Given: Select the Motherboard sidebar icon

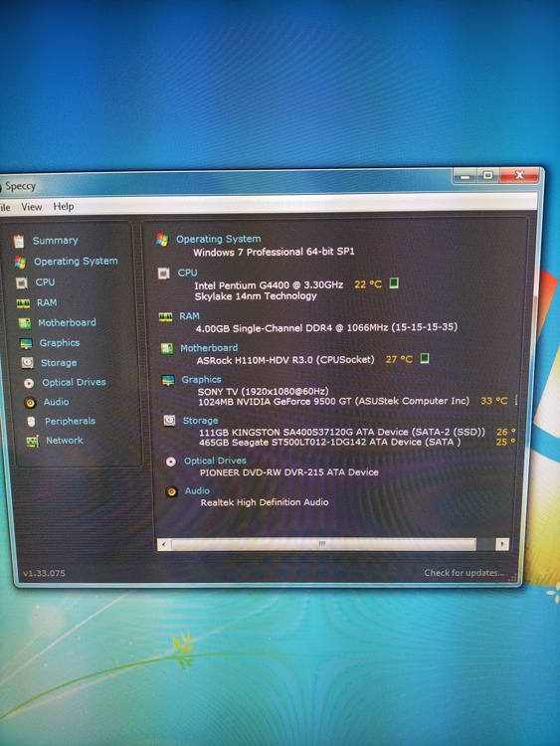Looking at the screenshot, I should click(x=24, y=323).
